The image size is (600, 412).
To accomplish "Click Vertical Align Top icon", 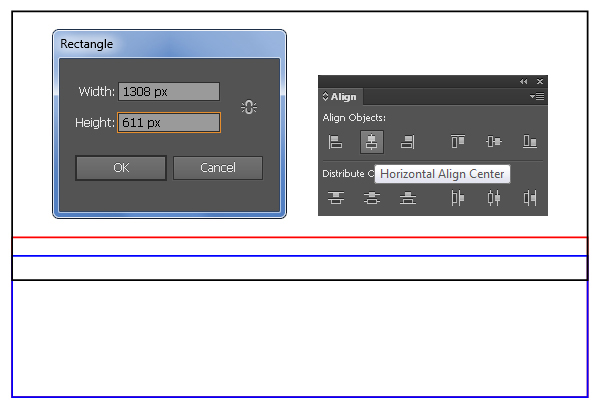I will 458,142.
